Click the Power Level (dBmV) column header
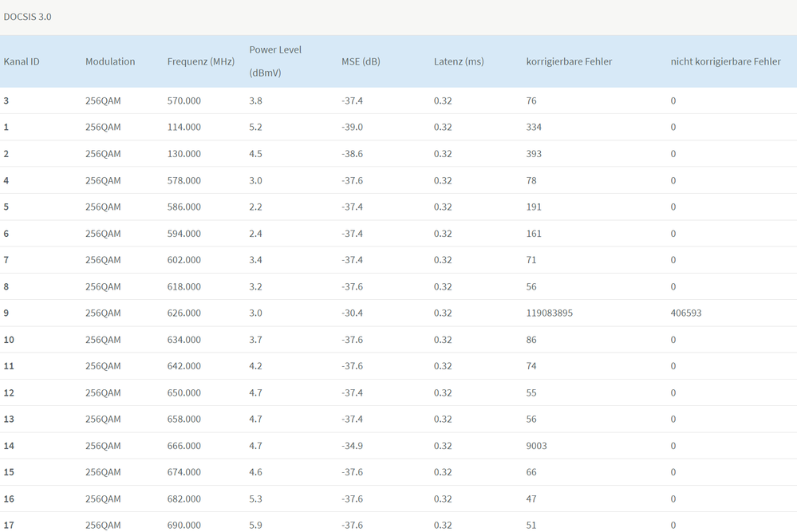This screenshot has width=797, height=532. (275, 61)
